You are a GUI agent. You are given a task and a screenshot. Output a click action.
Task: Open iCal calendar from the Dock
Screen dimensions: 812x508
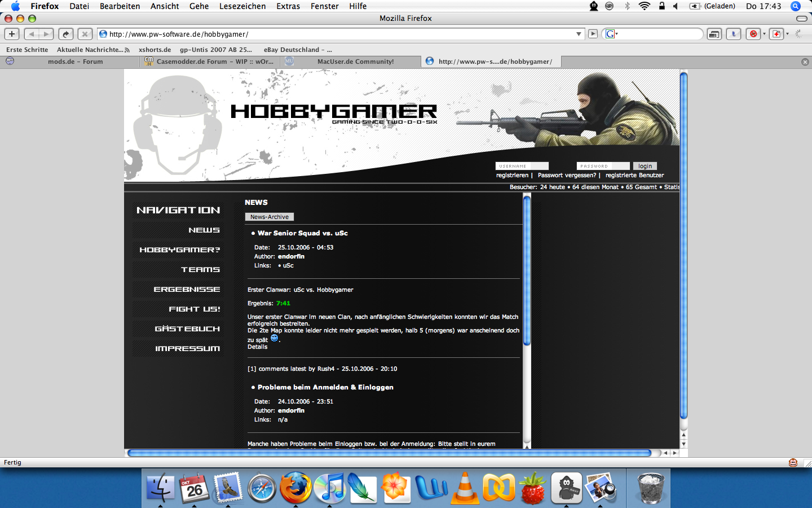tap(195, 488)
